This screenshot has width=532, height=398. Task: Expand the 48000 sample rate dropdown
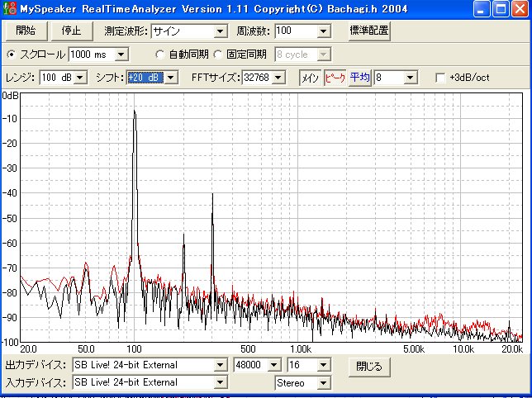tap(273, 365)
